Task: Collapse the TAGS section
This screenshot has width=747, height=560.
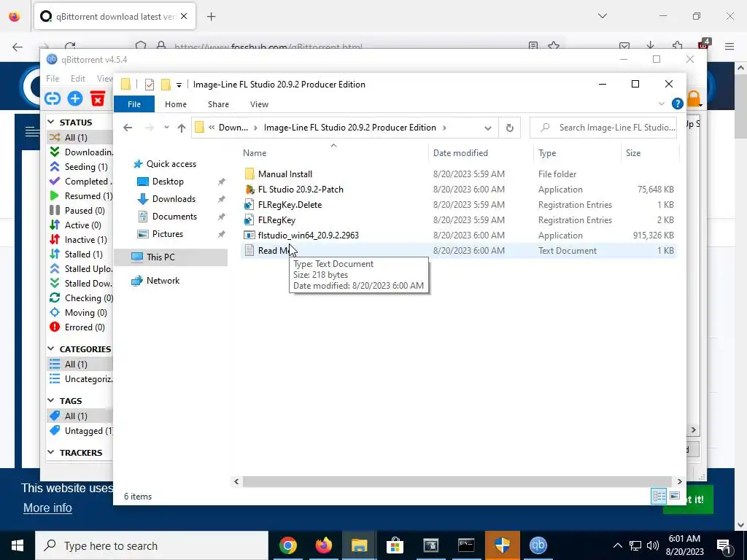Action: point(51,400)
